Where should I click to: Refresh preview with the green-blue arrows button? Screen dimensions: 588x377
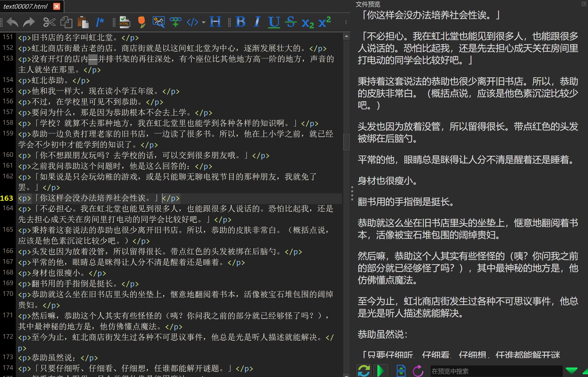tap(364, 370)
